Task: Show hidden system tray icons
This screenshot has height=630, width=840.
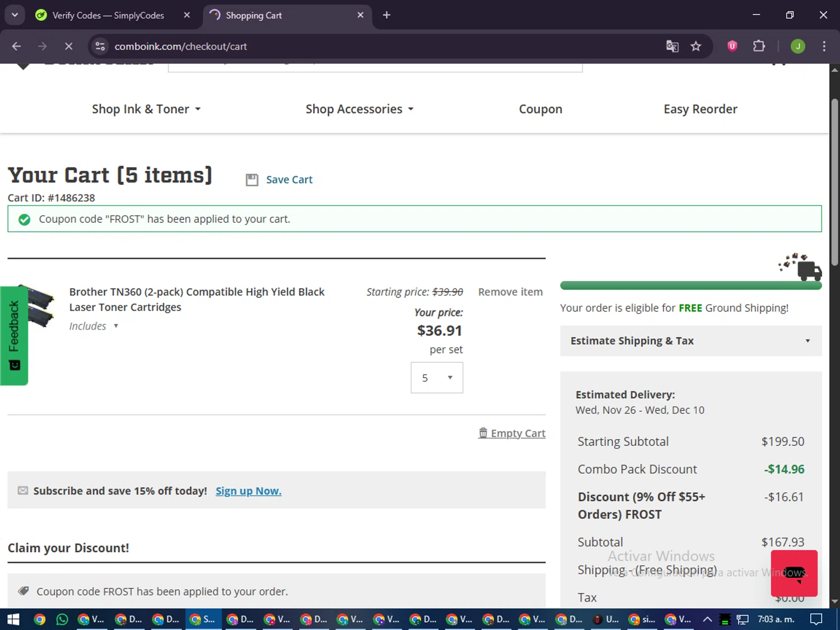Action: pyautogui.click(x=707, y=619)
